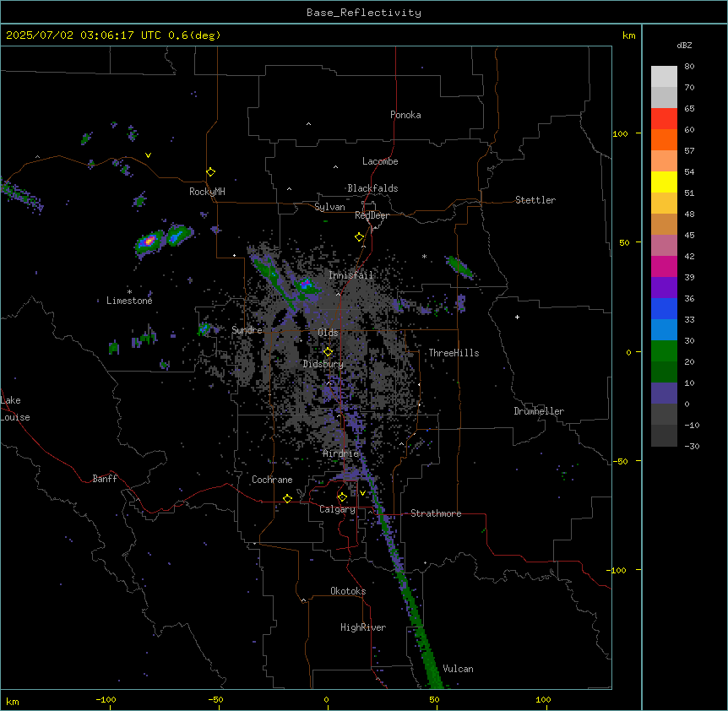This screenshot has height=711, width=728.
Task: Click the Olds town label
Action: [328, 333]
